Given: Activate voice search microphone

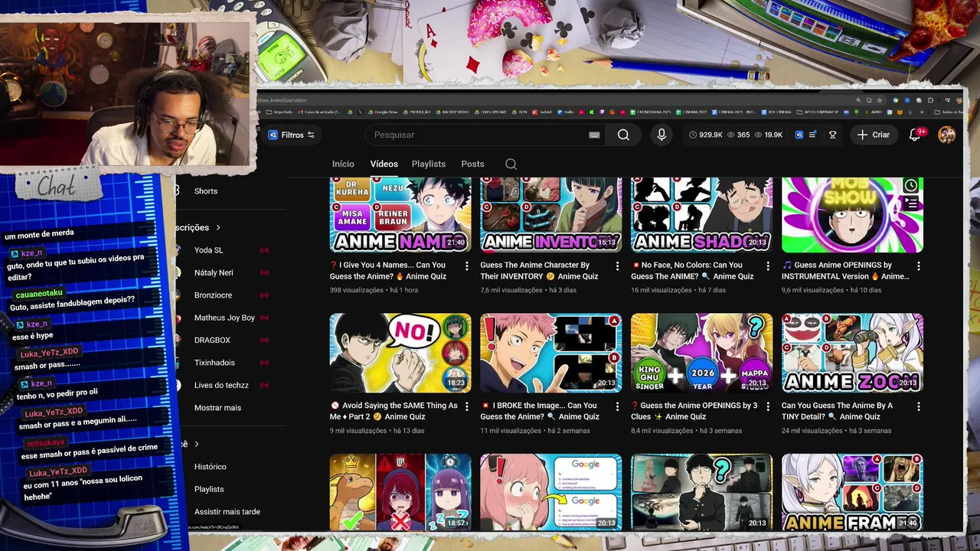Looking at the screenshot, I should coord(661,135).
